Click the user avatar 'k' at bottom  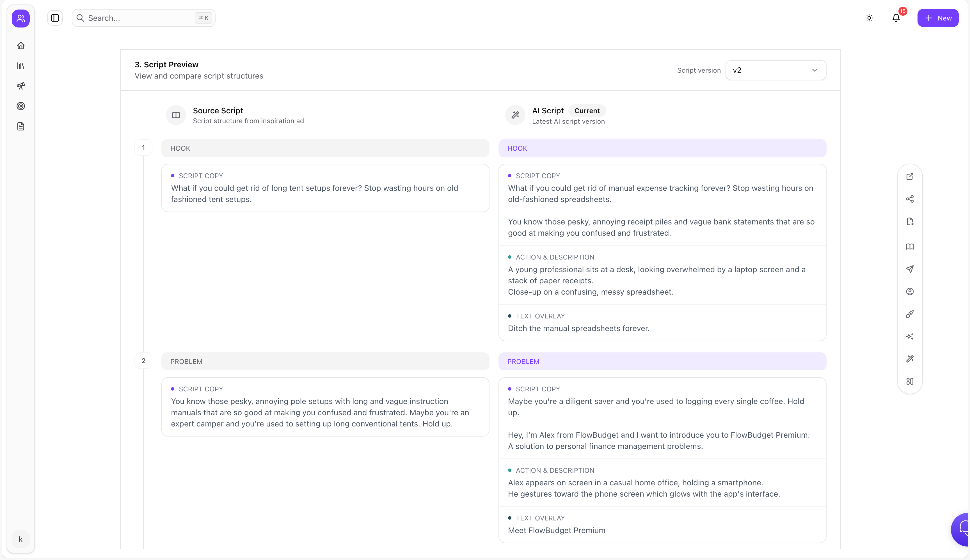click(21, 539)
